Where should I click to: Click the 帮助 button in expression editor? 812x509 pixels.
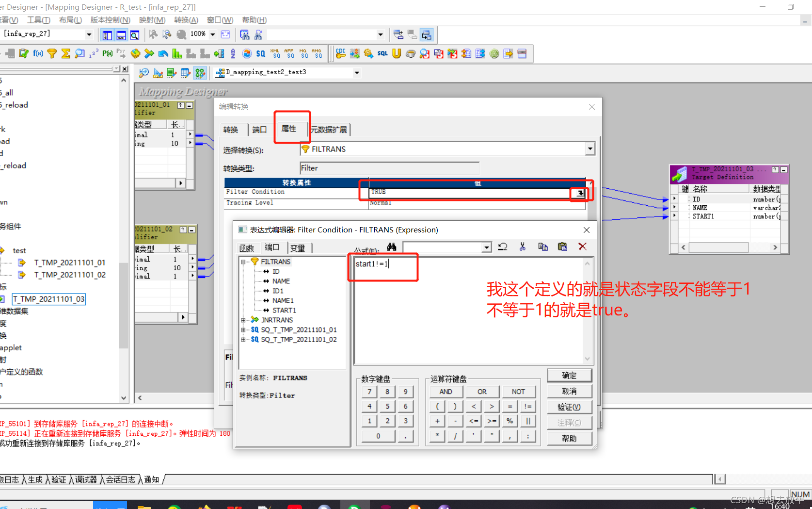[570, 439]
